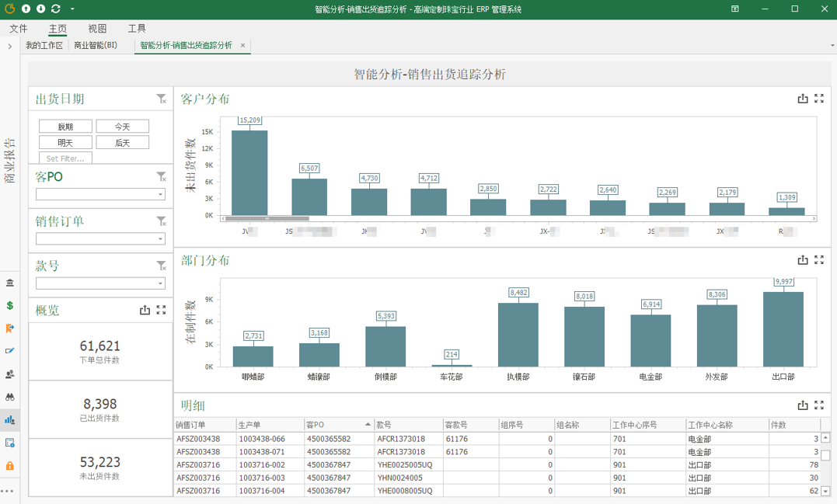Maximize the 部门分布 chart panel
837x504 pixels.
pos(819,260)
